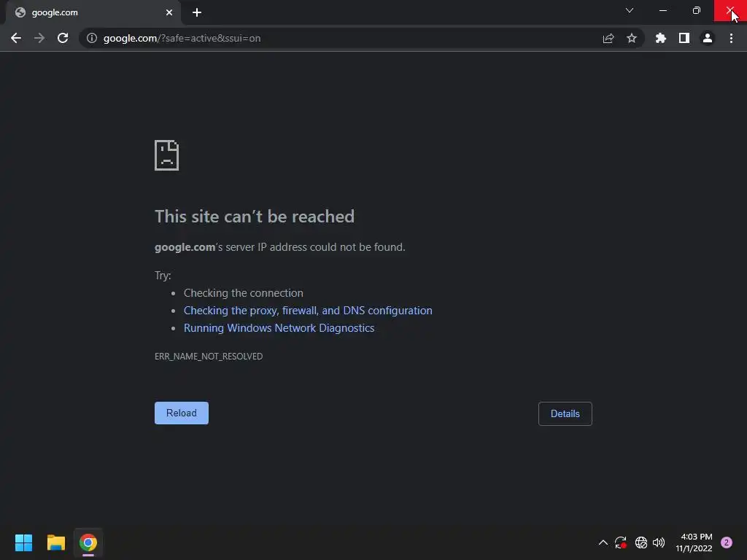Screen dimensions: 747x560
Task: Open the Extensions puzzle icon
Action: coord(661,38)
